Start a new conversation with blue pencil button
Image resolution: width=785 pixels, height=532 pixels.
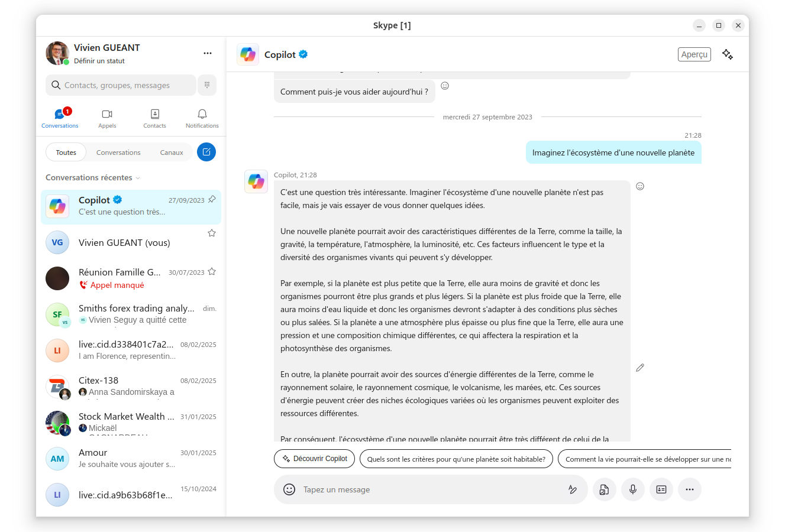point(206,152)
